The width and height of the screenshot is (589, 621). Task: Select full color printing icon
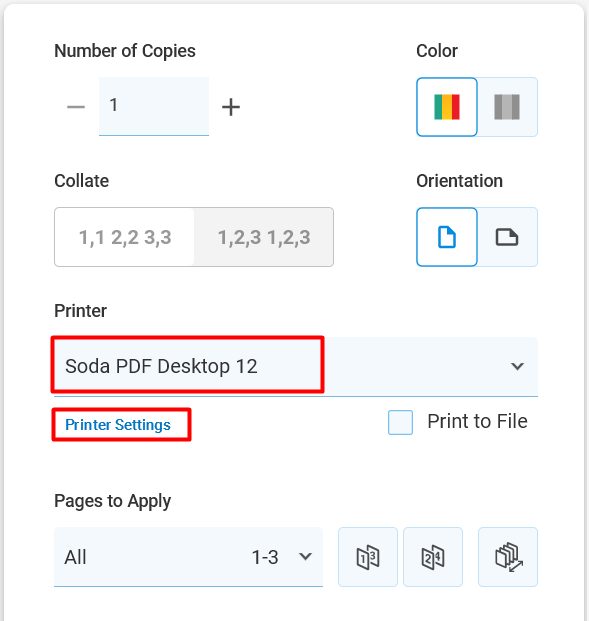click(x=447, y=107)
